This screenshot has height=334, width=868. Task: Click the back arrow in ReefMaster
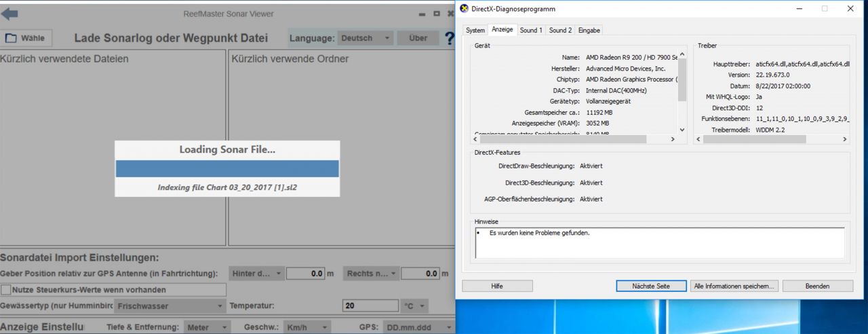point(10,14)
